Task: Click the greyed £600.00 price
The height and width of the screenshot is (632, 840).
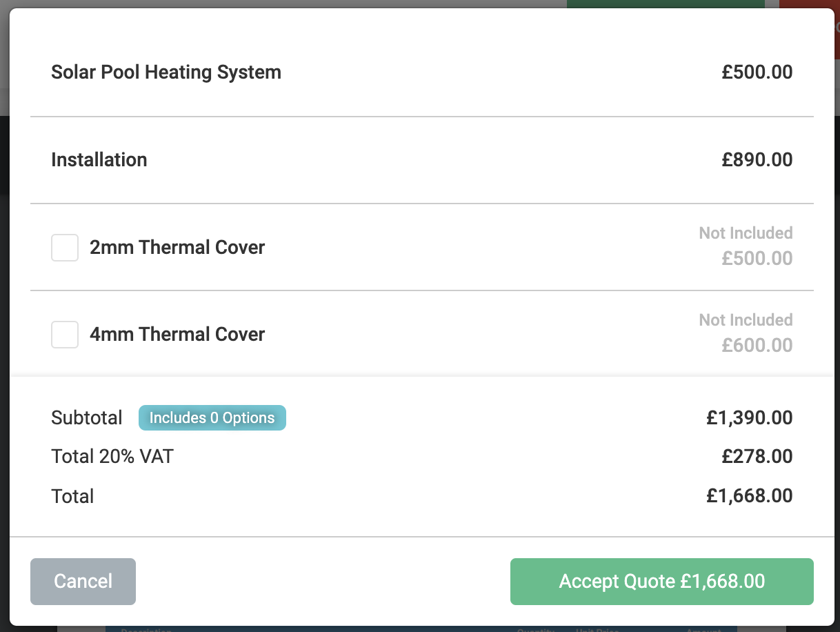Action: 757,345
